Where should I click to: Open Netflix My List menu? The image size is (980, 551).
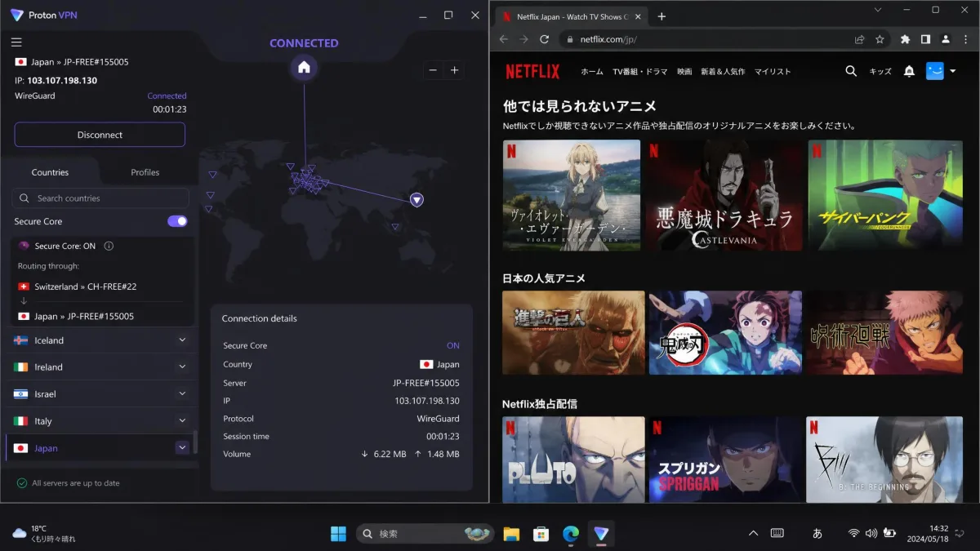coord(773,72)
